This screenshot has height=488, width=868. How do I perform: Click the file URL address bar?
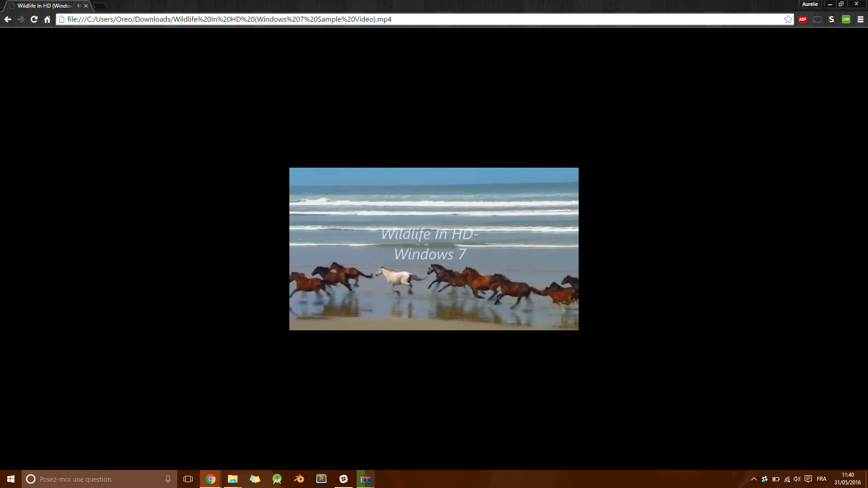pyautogui.click(x=407, y=19)
